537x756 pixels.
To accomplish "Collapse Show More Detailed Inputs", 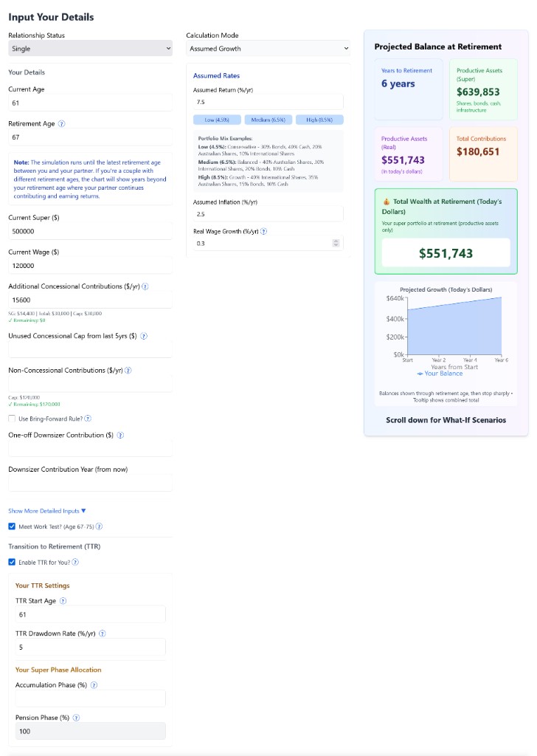I will pyautogui.click(x=47, y=511).
